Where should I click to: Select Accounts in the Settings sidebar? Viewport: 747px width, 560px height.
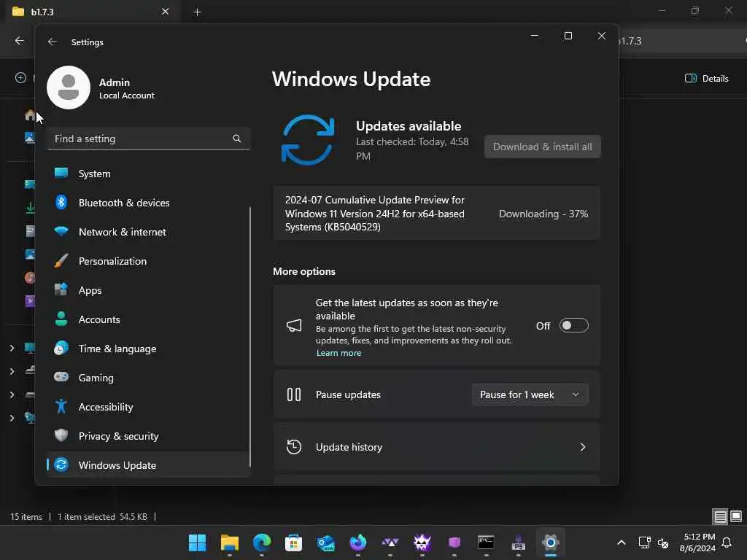pos(147,319)
